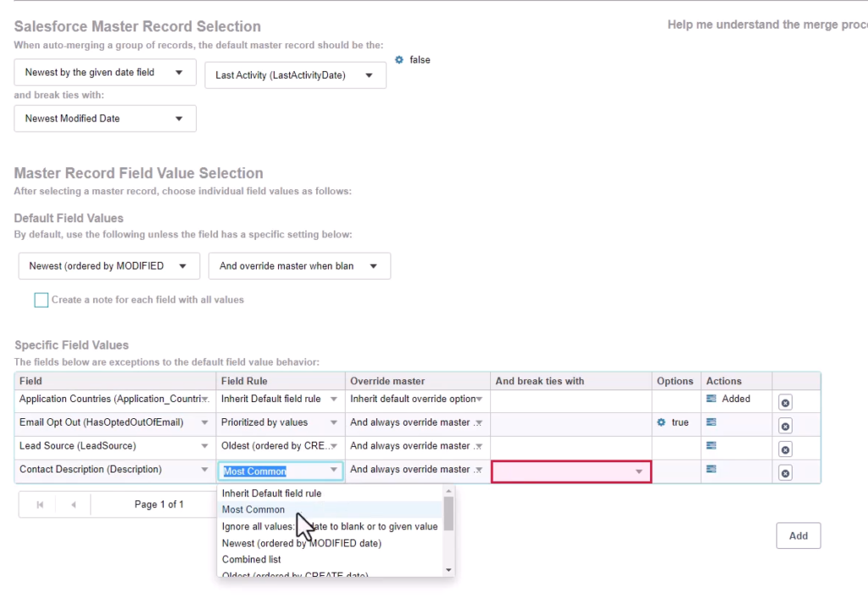868x598 pixels.
Task: Click the action list icon in Lead Source row
Action: pos(711,445)
